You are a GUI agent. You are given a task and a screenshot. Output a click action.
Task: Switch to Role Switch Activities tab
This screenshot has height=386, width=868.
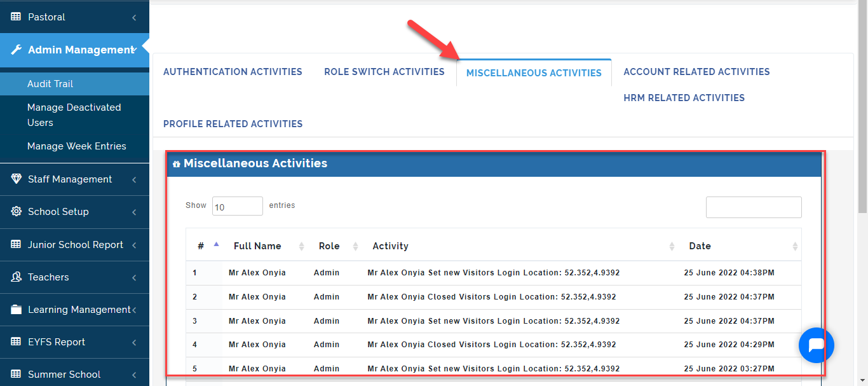384,72
